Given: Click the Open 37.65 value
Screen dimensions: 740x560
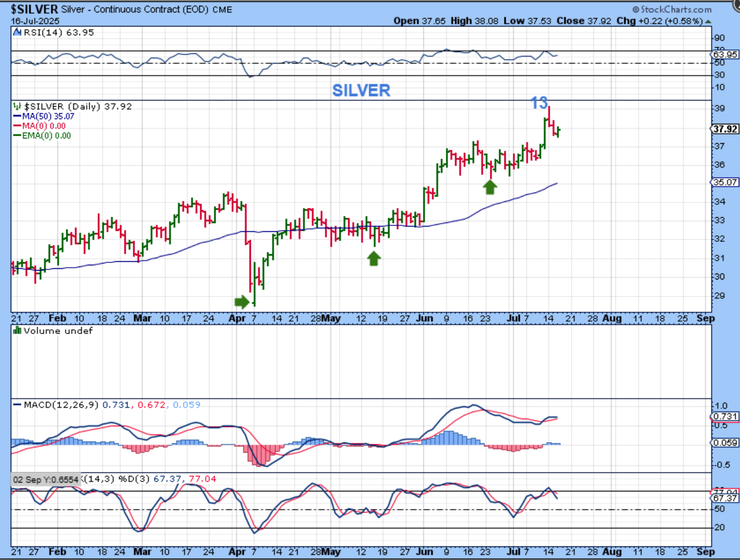Looking at the screenshot, I should click(420, 21).
